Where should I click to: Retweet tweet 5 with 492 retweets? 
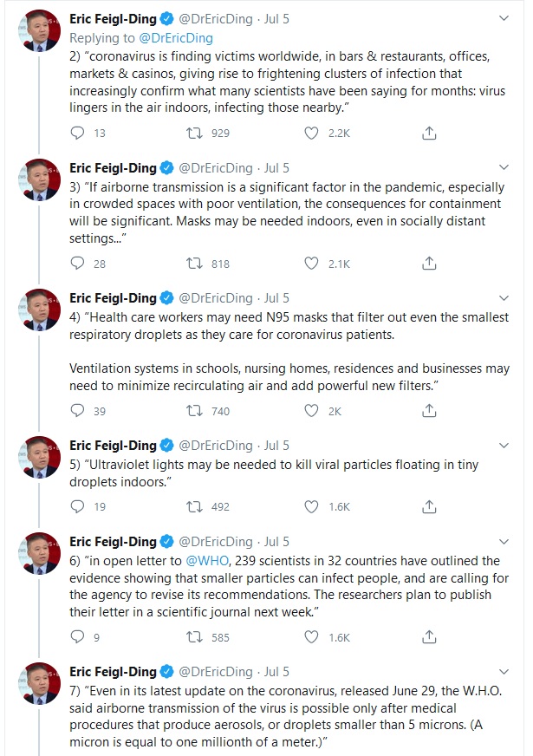(x=196, y=506)
